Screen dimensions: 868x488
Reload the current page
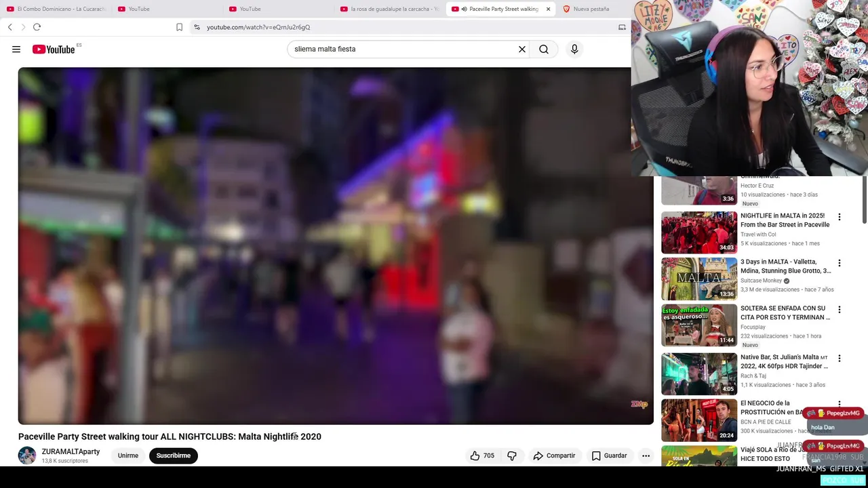click(37, 27)
